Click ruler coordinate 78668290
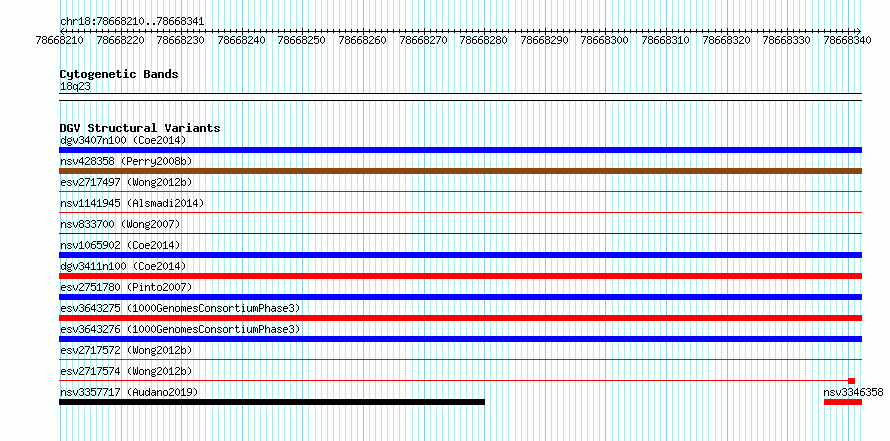 pyautogui.click(x=544, y=40)
